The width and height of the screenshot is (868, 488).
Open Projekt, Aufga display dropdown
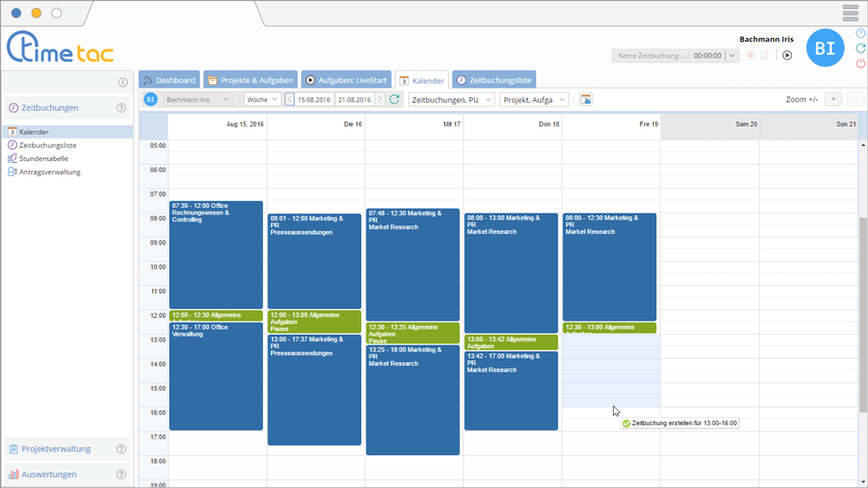[534, 99]
